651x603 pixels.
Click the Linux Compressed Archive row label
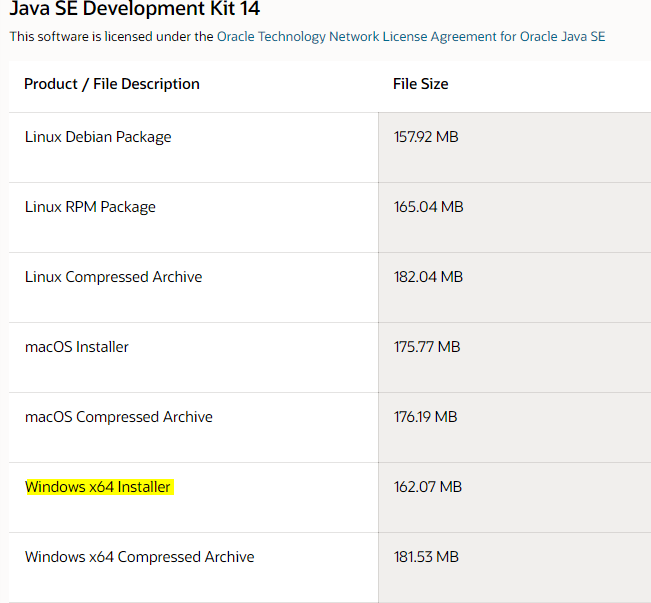(x=113, y=277)
